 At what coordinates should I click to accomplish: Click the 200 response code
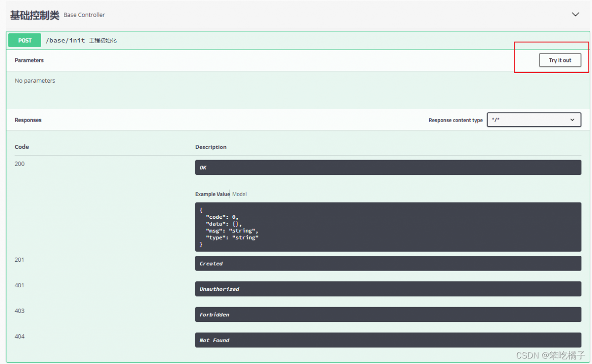click(x=20, y=164)
